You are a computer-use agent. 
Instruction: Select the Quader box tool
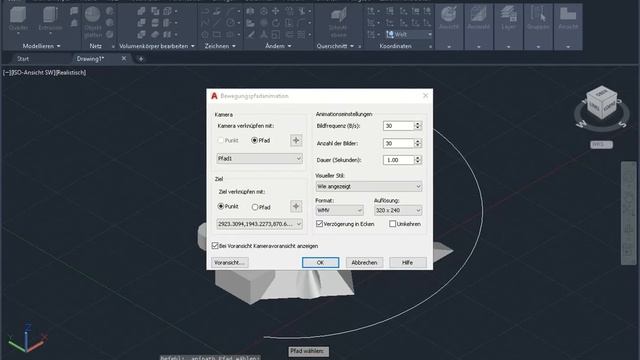[x=18, y=19]
